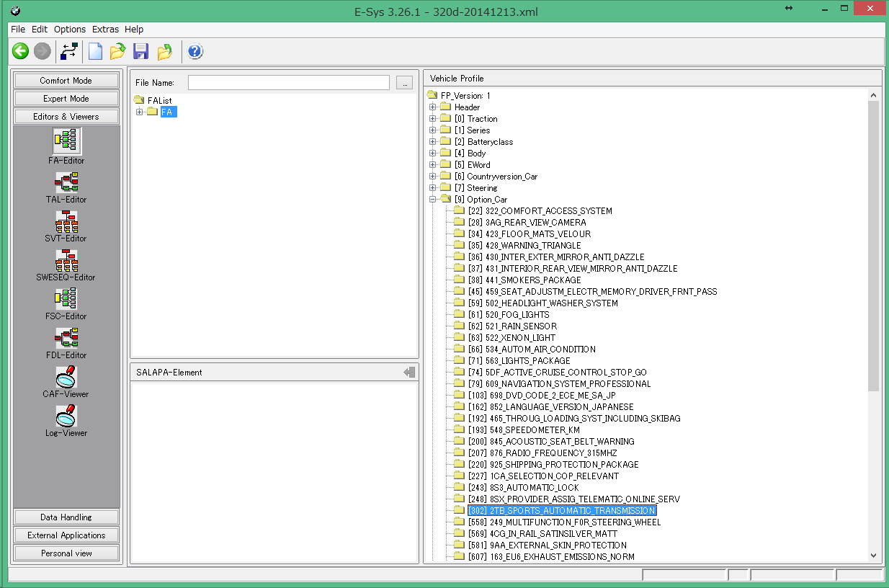Image resolution: width=889 pixels, height=588 pixels.
Task: Expand the FA node in FAList
Action: point(140,112)
